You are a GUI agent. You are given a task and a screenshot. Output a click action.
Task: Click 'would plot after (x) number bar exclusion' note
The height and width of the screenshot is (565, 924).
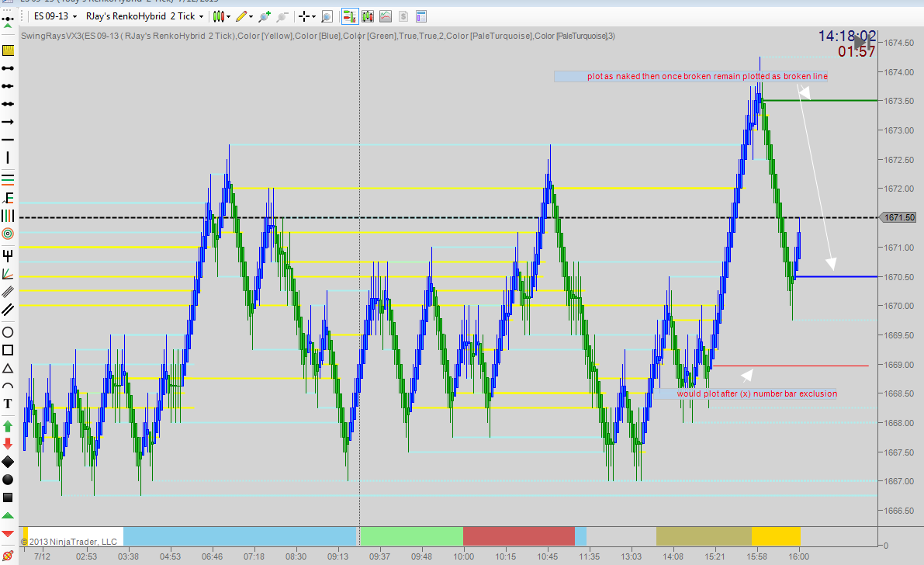point(745,393)
